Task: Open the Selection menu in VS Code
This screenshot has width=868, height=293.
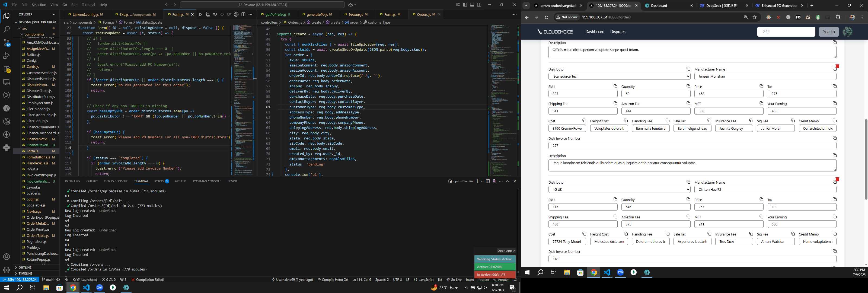Action: coord(39,5)
